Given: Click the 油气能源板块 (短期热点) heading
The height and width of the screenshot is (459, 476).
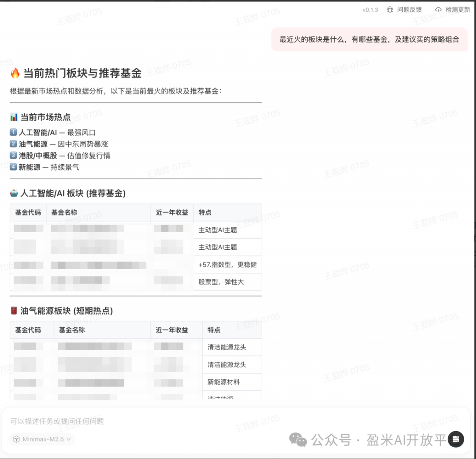Looking at the screenshot, I should [x=67, y=311].
